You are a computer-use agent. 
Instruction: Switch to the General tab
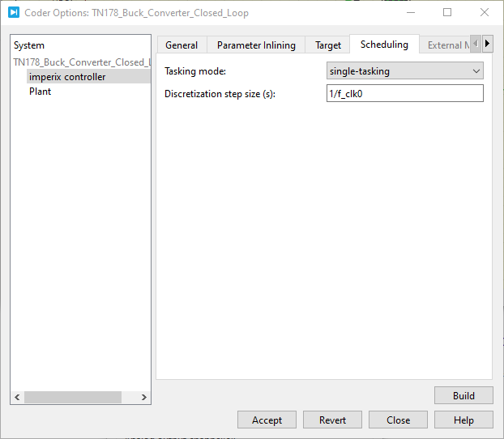tap(182, 45)
